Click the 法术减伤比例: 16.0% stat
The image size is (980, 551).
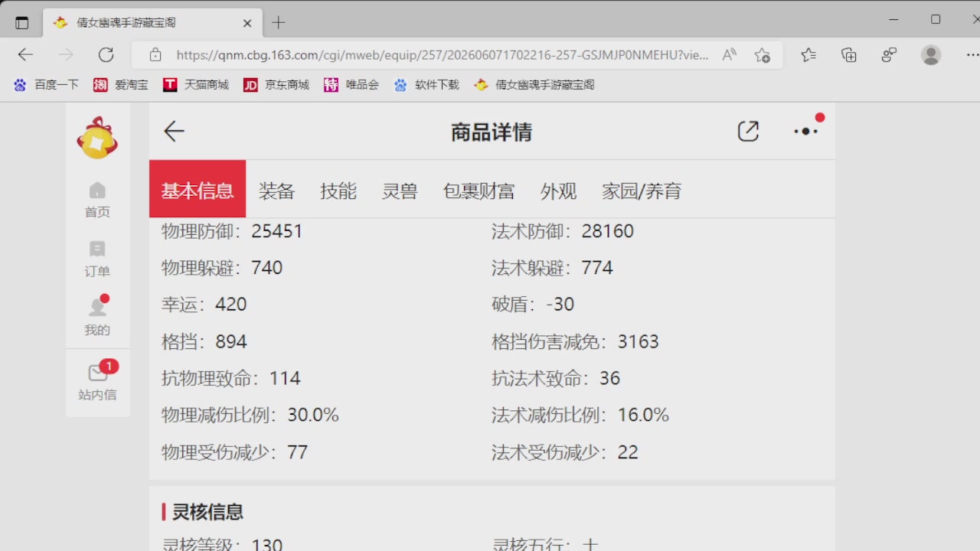coord(580,415)
